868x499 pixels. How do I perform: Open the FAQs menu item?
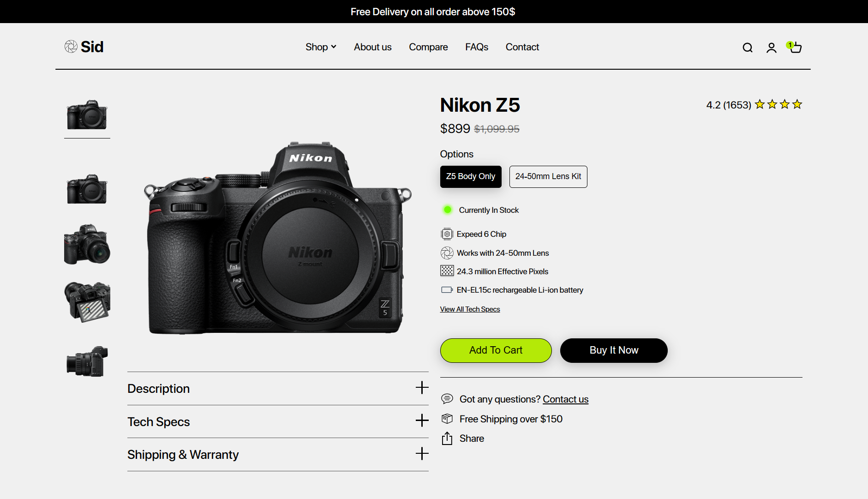[x=476, y=47]
